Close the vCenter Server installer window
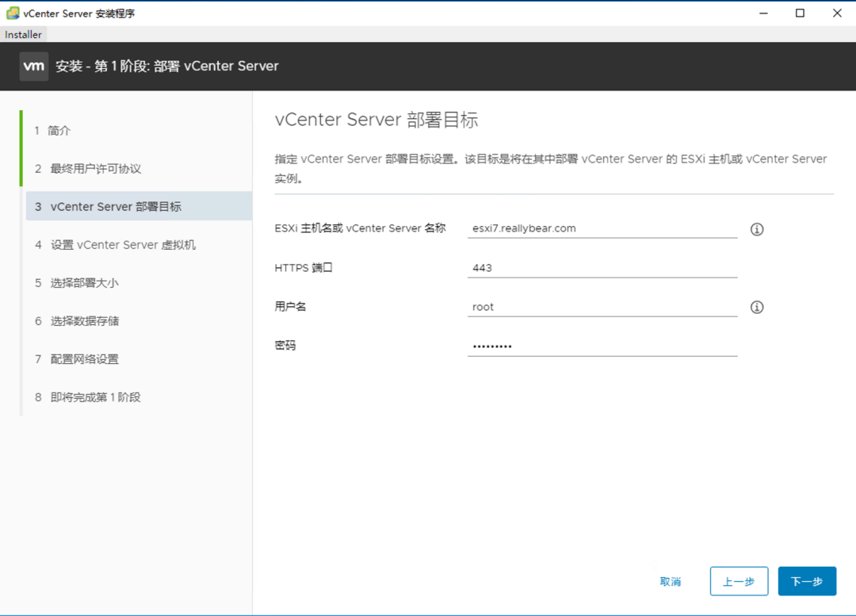856x616 pixels. point(837,13)
